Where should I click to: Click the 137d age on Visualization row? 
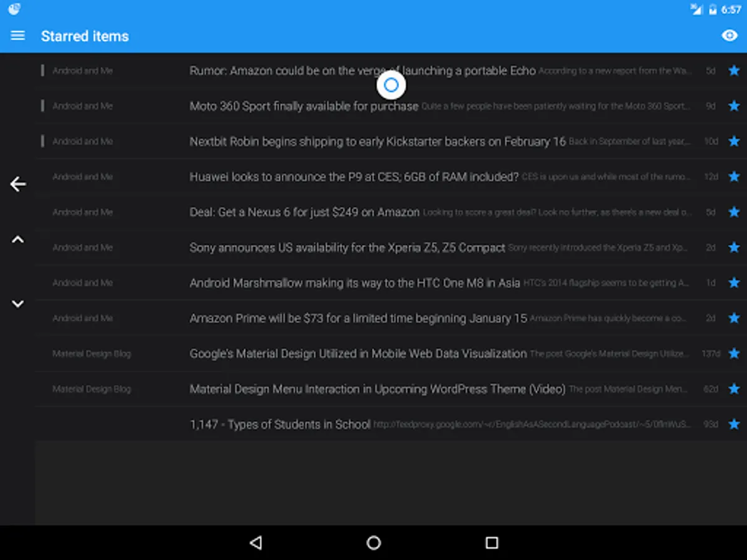[x=710, y=353]
